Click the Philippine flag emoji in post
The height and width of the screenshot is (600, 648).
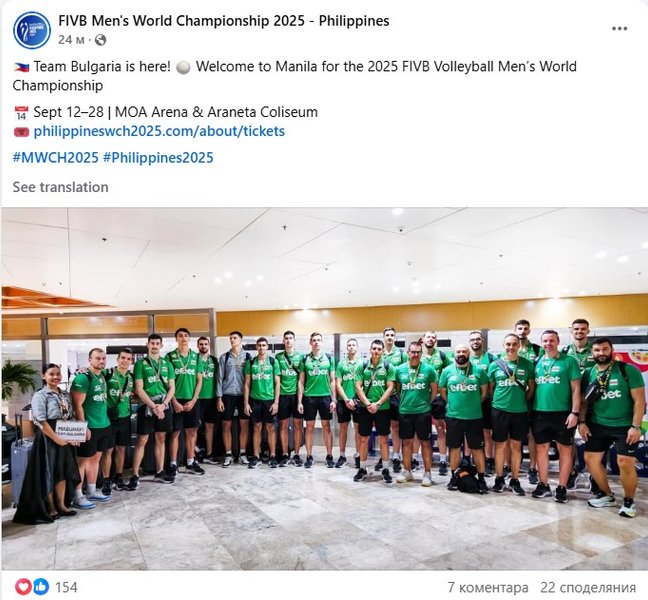pyautogui.click(x=21, y=67)
